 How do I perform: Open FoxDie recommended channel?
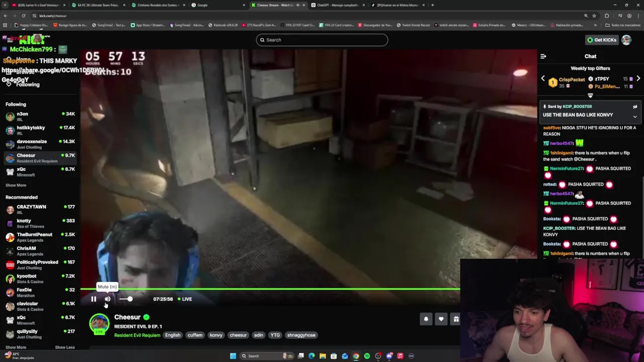click(x=40, y=292)
